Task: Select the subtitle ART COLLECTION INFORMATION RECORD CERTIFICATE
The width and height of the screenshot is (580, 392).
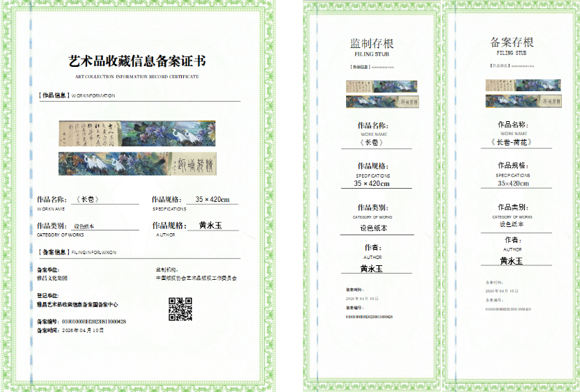Action: [137, 77]
